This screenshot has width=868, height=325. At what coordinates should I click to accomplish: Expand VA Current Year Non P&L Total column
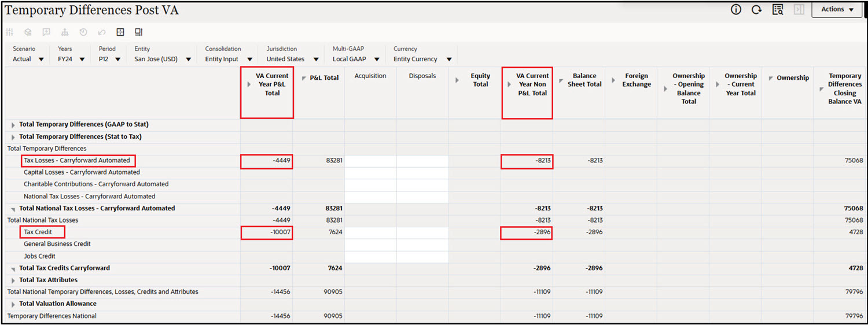510,84
